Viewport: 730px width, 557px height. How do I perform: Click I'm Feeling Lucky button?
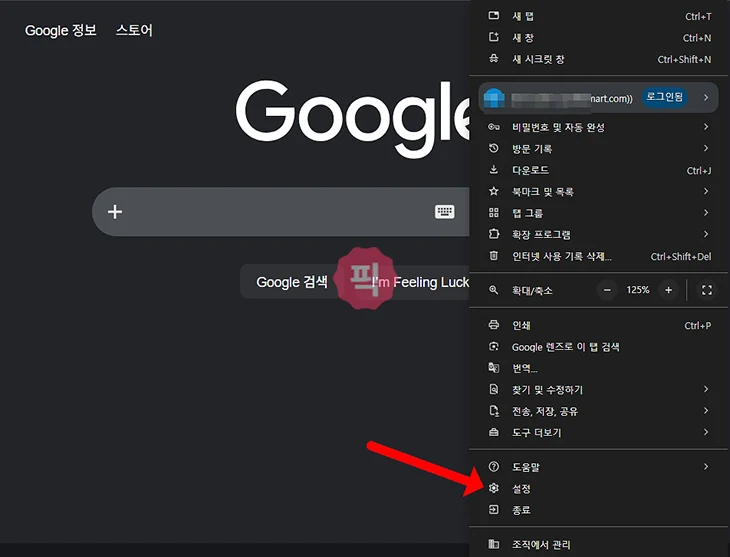pos(420,282)
